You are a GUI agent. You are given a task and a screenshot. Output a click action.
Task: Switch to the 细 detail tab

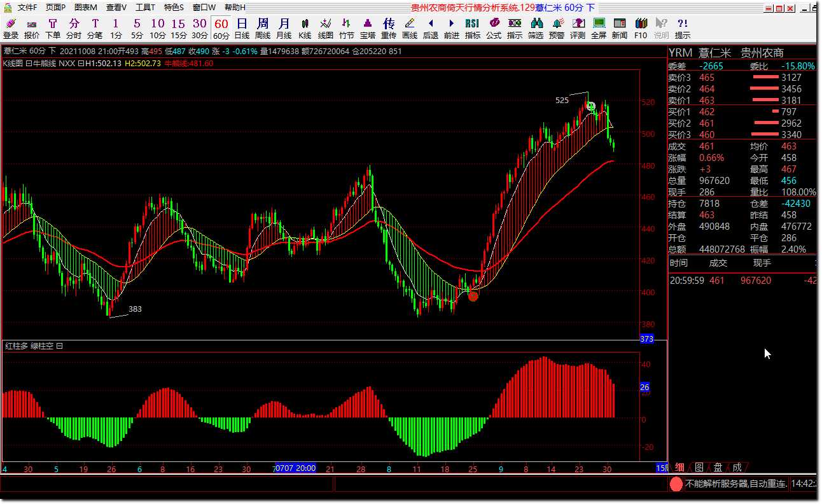(x=679, y=467)
